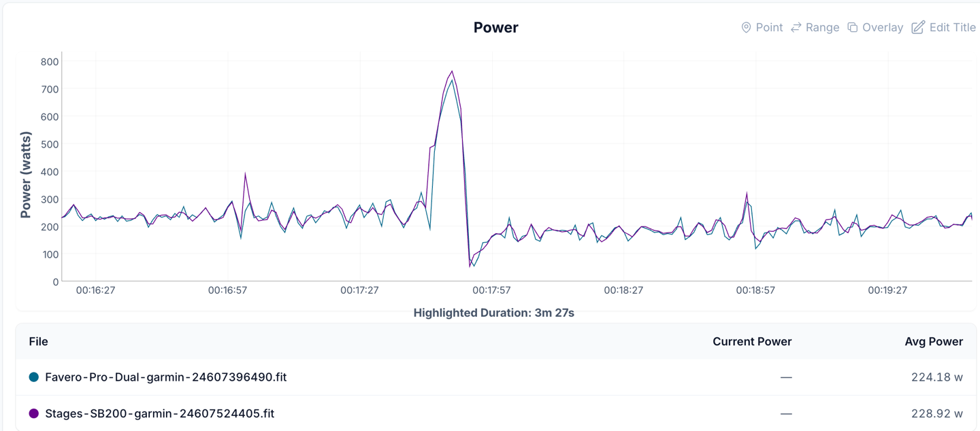The width and height of the screenshot is (980, 431).
Task: Click the highest power spike peak on chart
Action: click(452, 71)
